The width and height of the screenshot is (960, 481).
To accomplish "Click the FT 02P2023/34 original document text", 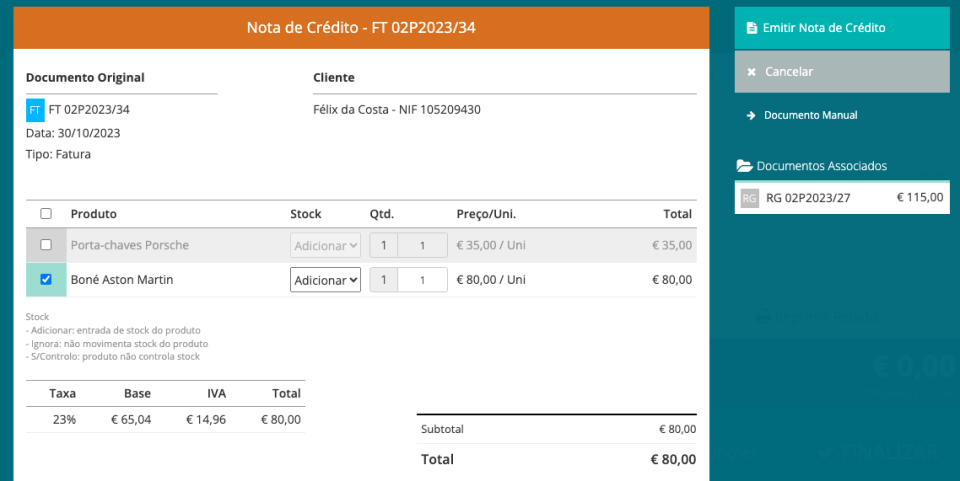I will tap(89, 110).
